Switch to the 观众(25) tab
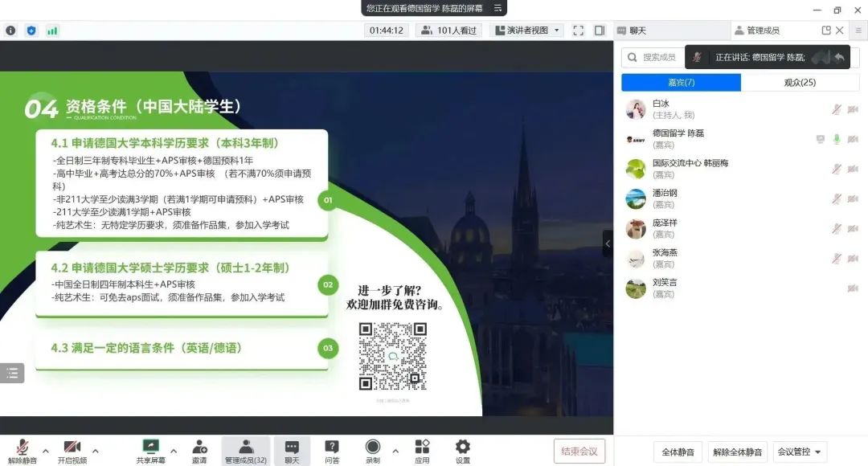 point(800,82)
